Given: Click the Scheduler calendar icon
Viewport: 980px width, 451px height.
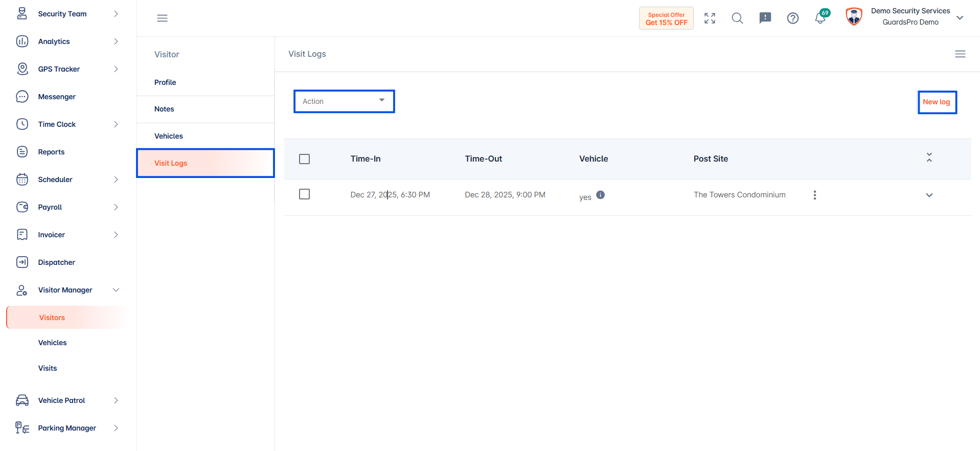Looking at the screenshot, I should point(22,179).
